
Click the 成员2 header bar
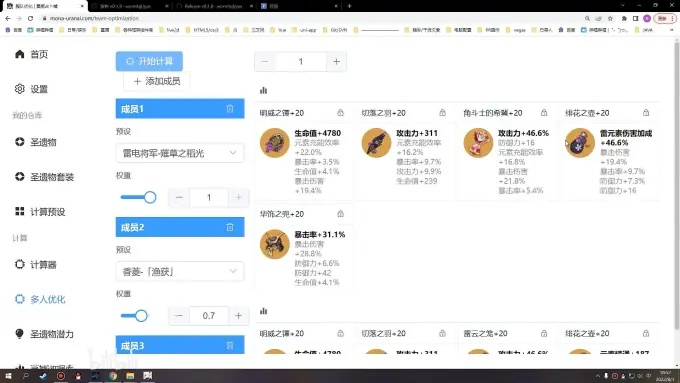click(x=180, y=227)
